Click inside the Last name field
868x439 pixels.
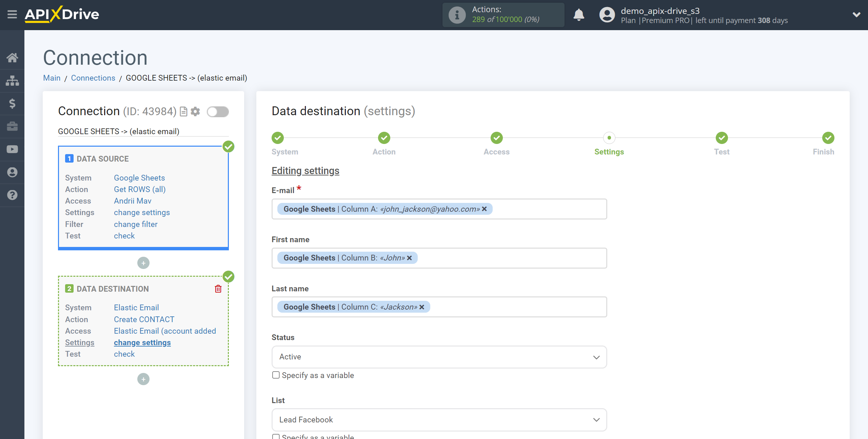pyautogui.click(x=439, y=307)
